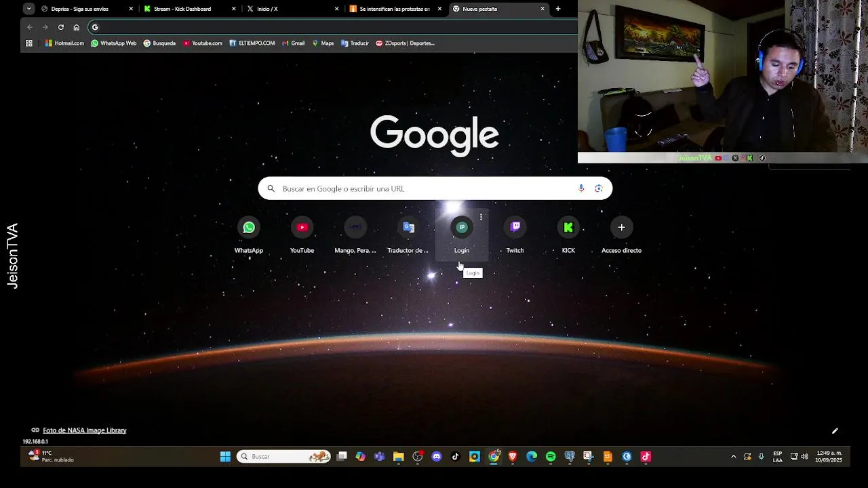The image size is (868, 488).
Task: Open the Traducir bookmark
Action: (x=355, y=43)
